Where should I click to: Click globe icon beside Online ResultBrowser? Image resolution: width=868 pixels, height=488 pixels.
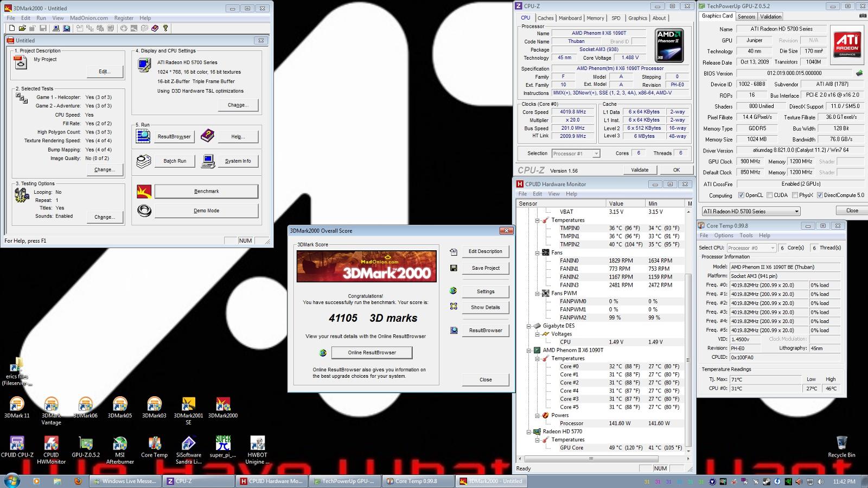coord(323,353)
